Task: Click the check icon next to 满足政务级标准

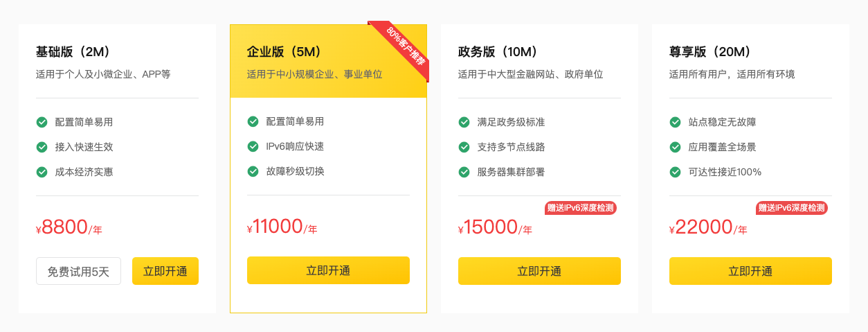Action: (464, 122)
